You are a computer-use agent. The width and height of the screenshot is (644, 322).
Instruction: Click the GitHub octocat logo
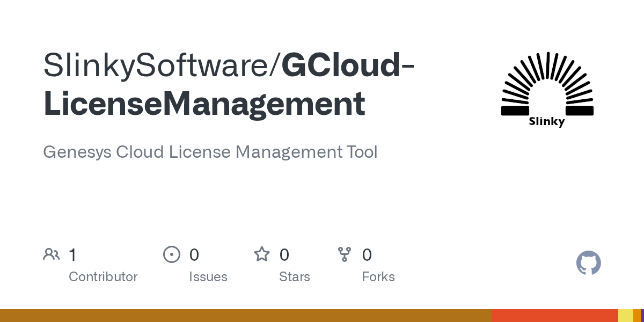click(589, 263)
